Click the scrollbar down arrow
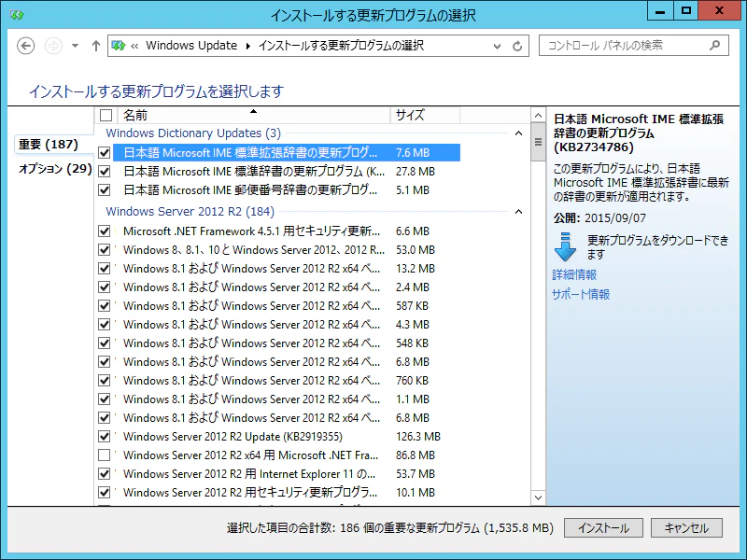 pos(538,497)
